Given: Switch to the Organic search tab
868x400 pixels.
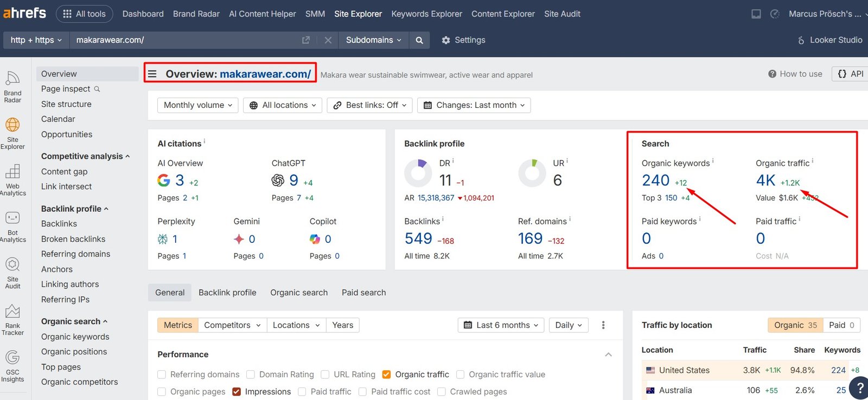Looking at the screenshot, I should (x=299, y=293).
